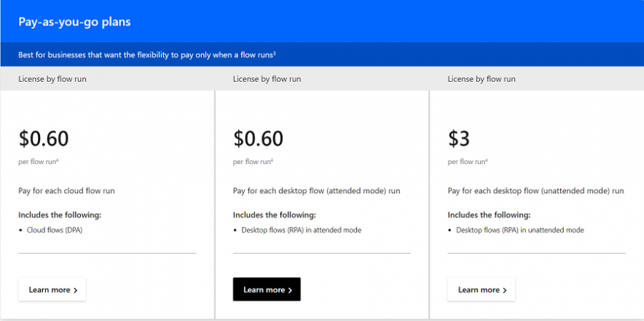Click "Desktop flows (RPA) in unattended mode" item
This screenshot has width=644, height=321.
point(519,231)
